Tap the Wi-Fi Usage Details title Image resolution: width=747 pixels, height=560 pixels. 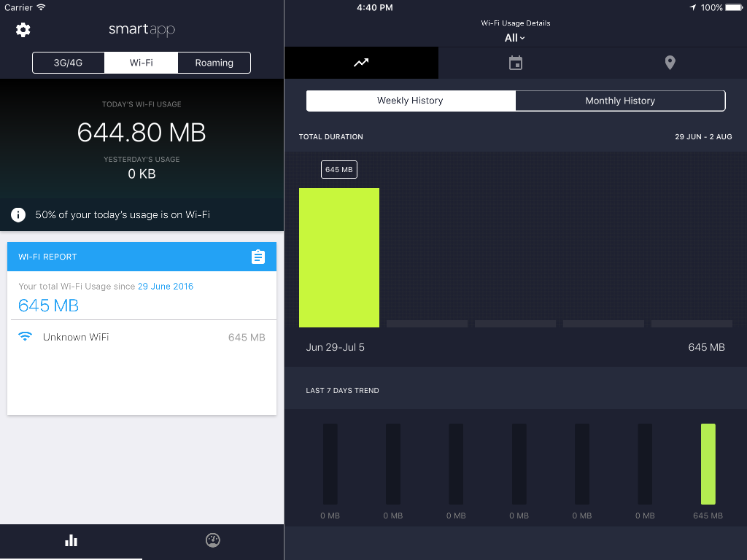coord(516,23)
